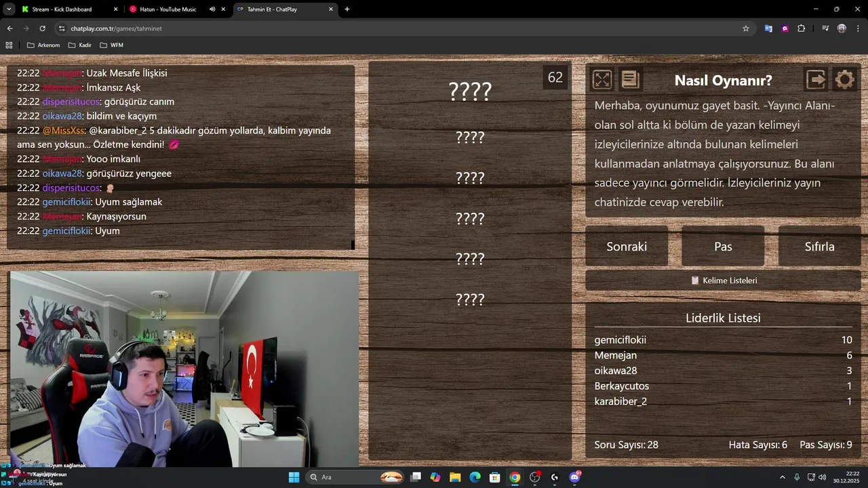
Task: Open the WFM bookmarks folder
Action: pos(112,45)
